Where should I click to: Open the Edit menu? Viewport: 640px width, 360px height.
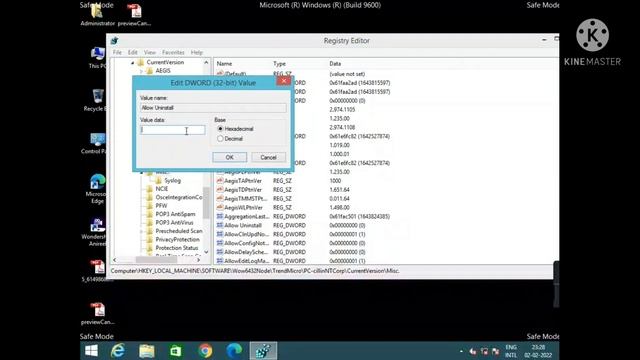tap(133, 53)
